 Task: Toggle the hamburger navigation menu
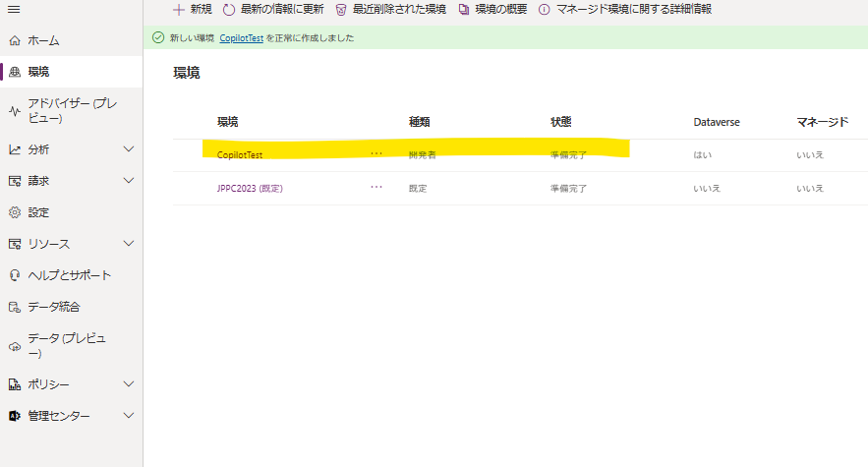pyautogui.click(x=14, y=10)
